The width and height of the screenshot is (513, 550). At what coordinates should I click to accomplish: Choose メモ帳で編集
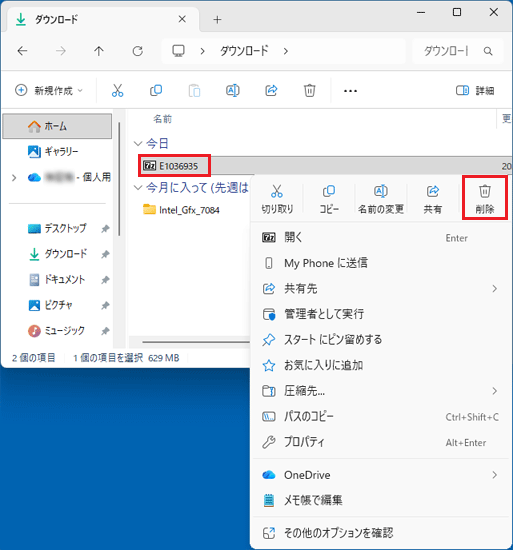coord(380,500)
